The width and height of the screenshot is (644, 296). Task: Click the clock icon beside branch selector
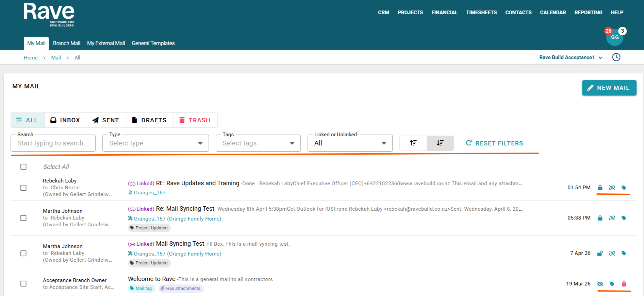pos(616,57)
